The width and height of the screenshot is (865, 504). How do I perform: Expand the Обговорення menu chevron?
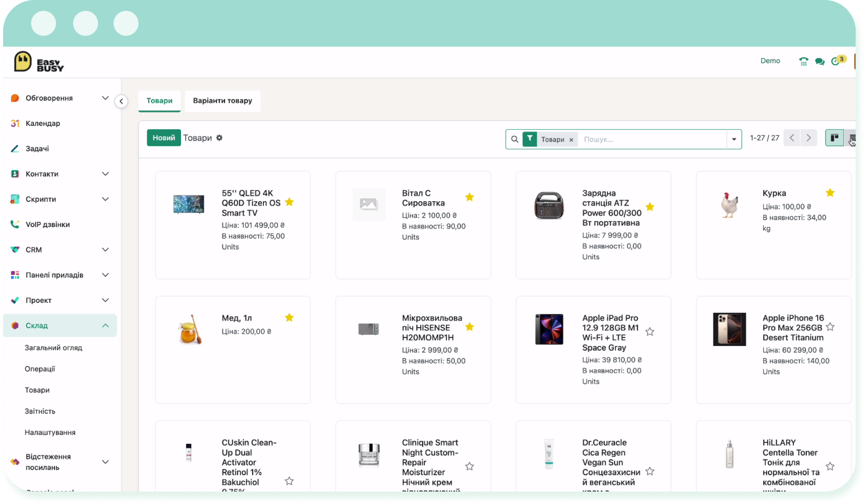105,98
